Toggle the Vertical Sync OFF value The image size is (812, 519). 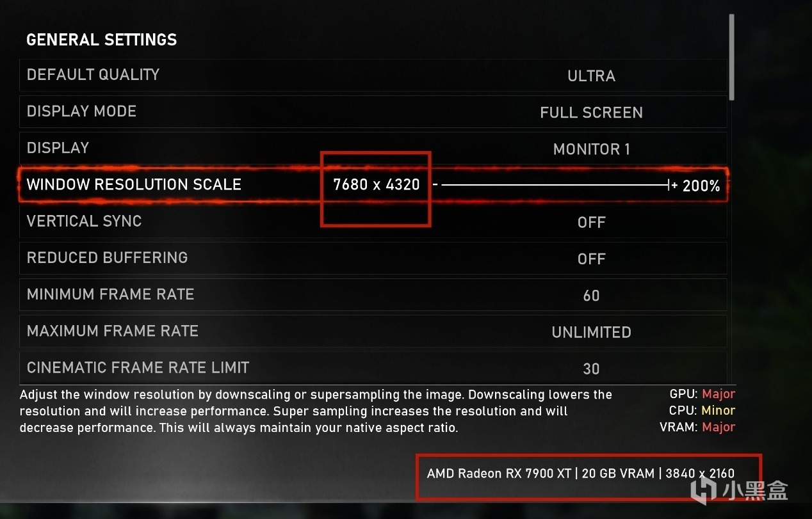pos(591,222)
